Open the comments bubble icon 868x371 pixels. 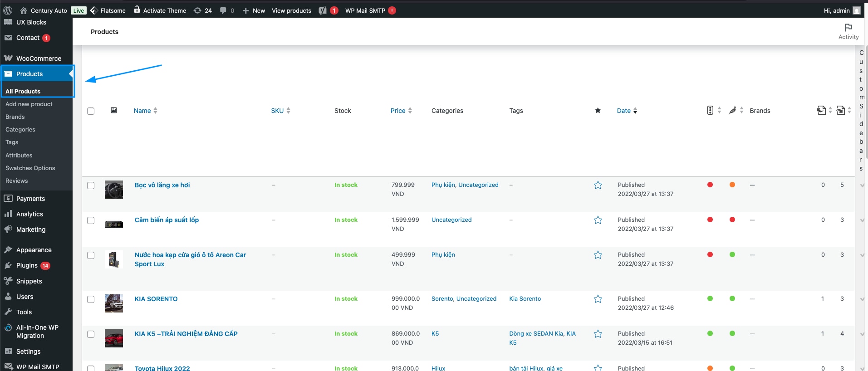click(223, 10)
